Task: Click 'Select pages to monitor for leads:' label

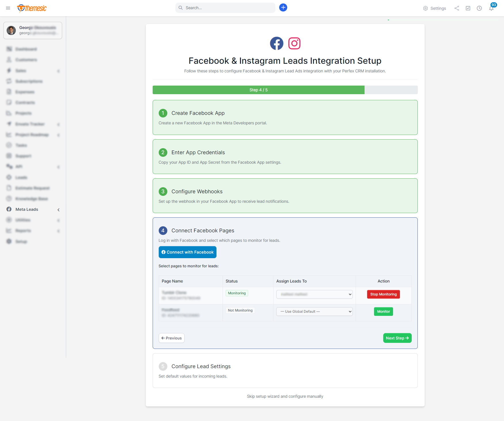Action: tap(189, 266)
